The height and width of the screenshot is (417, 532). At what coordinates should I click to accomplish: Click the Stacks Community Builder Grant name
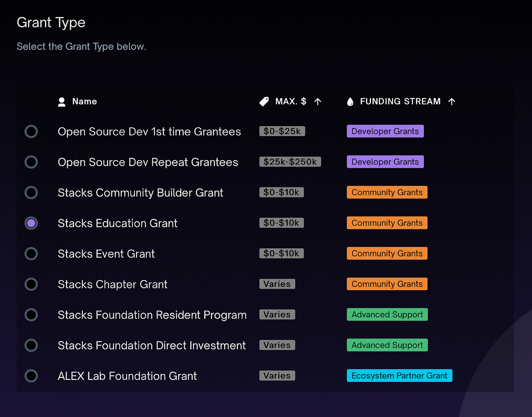click(x=140, y=193)
